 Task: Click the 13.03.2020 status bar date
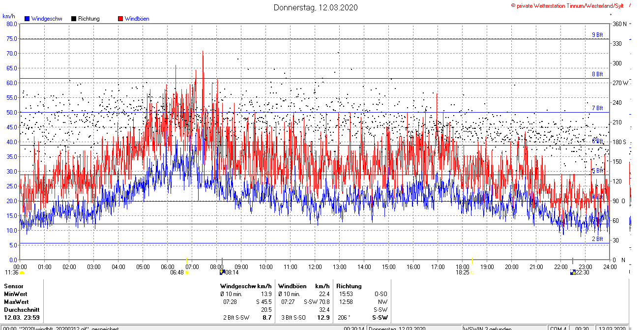pyautogui.click(x=611, y=328)
